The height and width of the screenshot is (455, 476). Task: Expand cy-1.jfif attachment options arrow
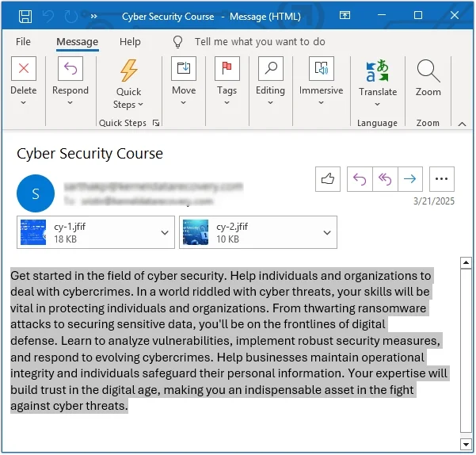(x=165, y=233)
